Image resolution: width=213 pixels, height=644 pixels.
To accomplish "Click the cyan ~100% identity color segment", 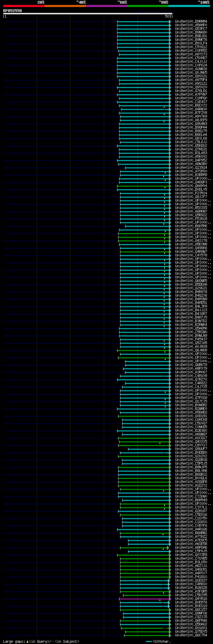I will coord(189,6).
